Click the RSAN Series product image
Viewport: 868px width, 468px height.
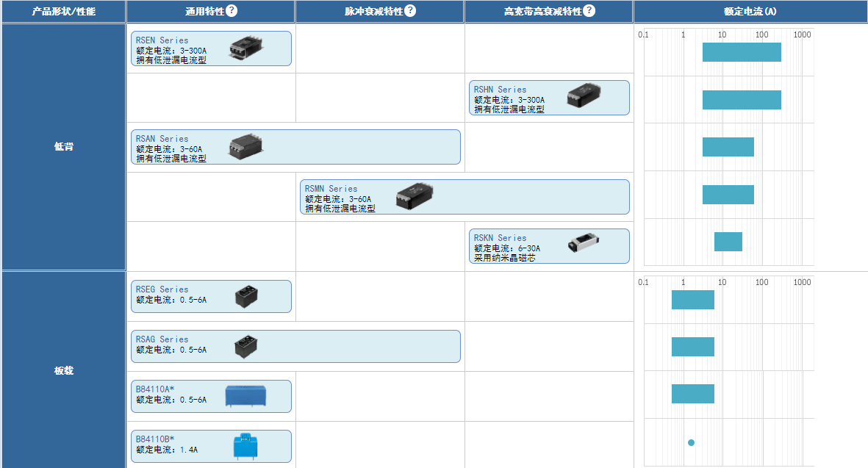245,146
